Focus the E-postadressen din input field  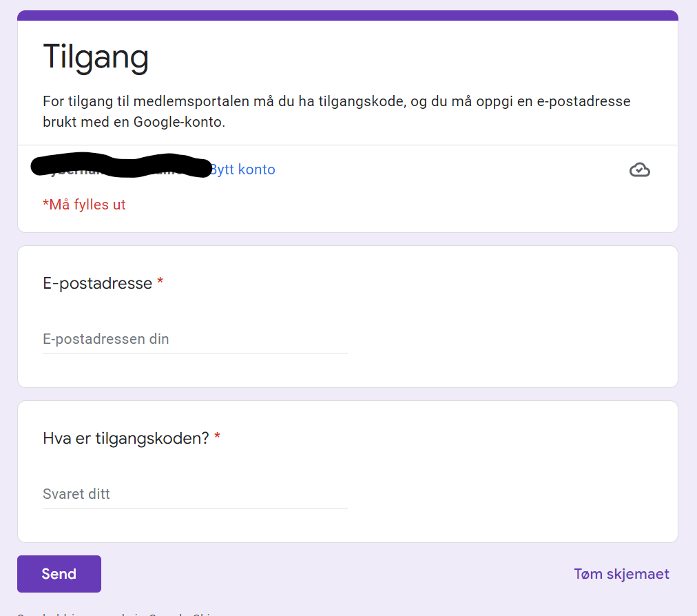coord(195,339)
